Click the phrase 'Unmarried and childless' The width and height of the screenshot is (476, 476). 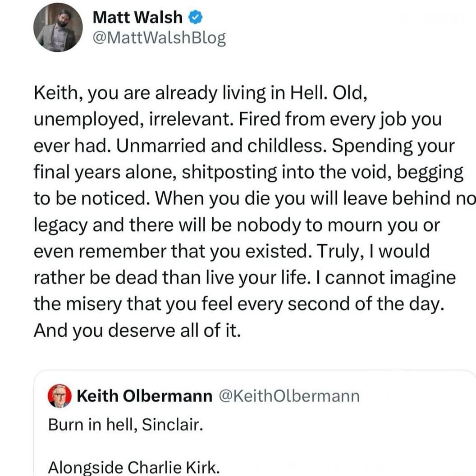click(221, 146)
